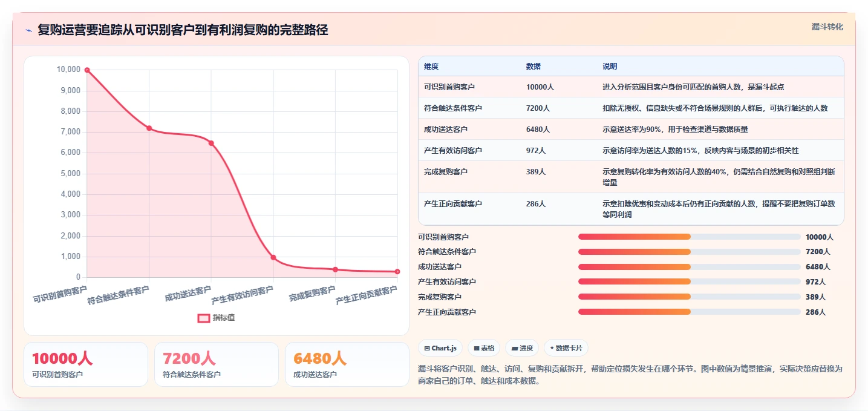Select the 表格 chip
The height and width of the screenshot is (411, 868).
click(x=484, y=348)
